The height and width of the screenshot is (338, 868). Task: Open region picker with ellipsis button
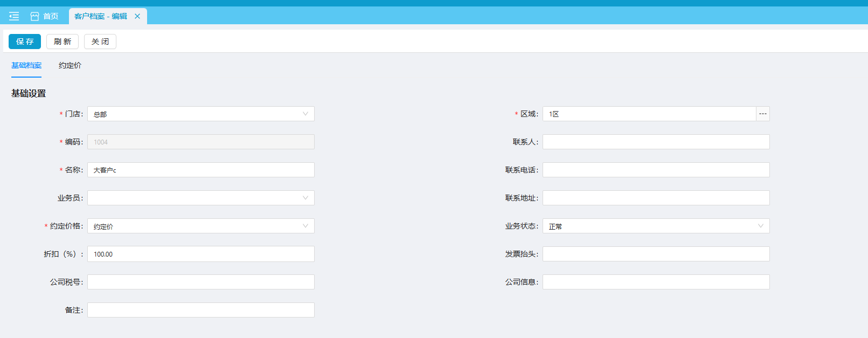tap(762, 114)
